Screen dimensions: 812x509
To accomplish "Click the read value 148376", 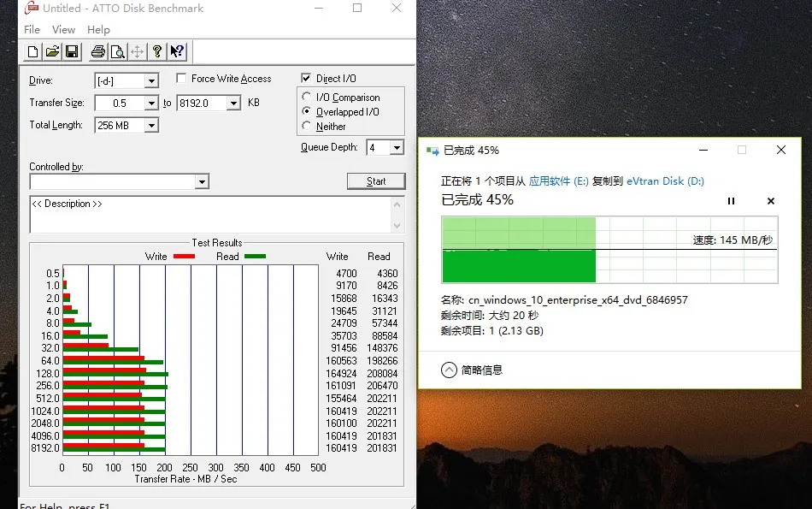I will [x=382, y=348].
